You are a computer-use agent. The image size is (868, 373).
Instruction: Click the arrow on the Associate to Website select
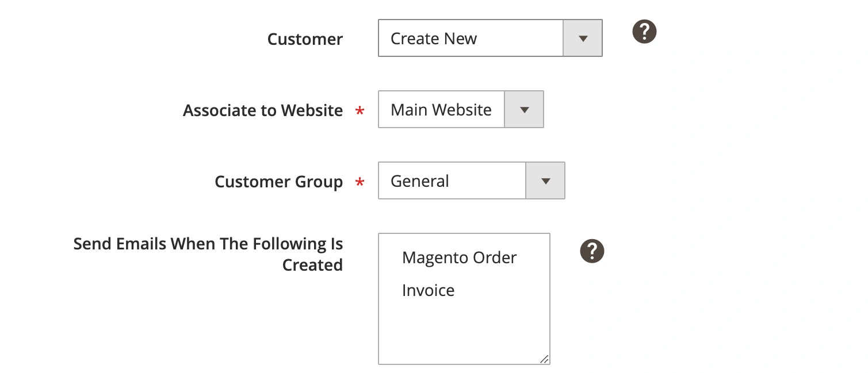click(x=523, y=109)
